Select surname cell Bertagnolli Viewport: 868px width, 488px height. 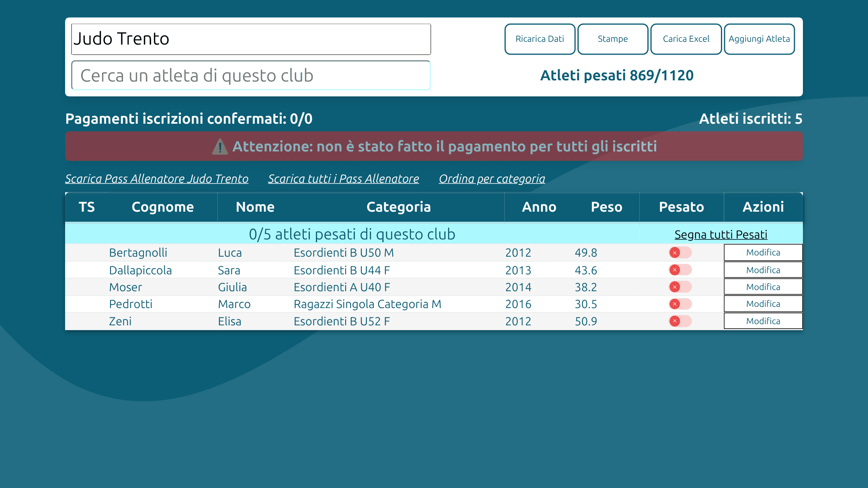[138, 253]
